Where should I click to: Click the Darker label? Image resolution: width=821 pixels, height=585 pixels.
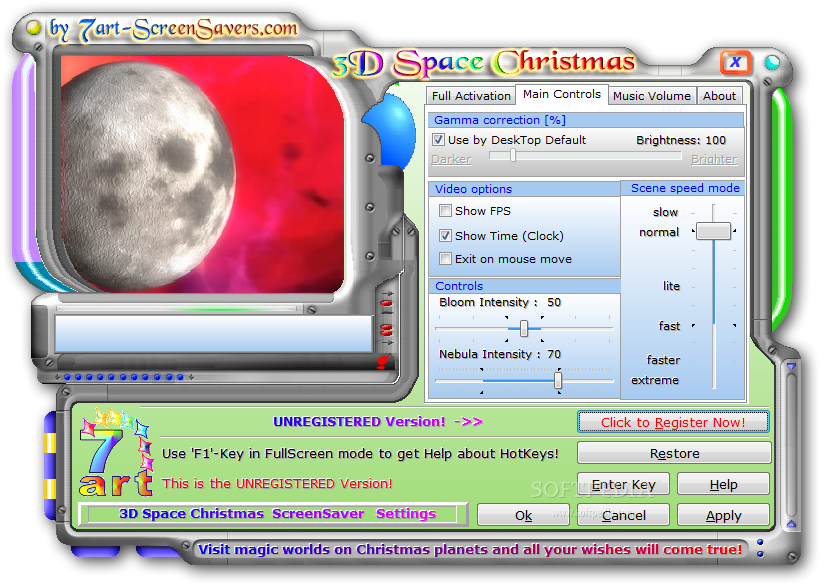pos(451,159)
